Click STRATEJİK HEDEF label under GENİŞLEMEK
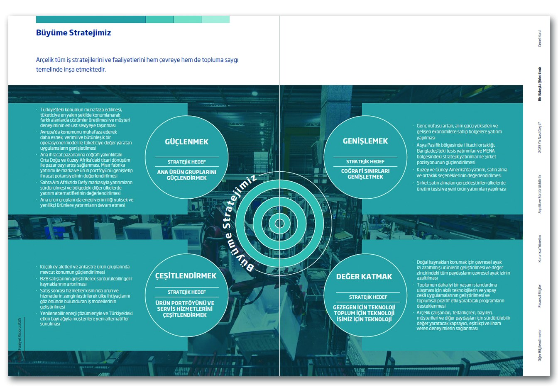The width and height of the screenshot is (558, 392). click(365, 162)
